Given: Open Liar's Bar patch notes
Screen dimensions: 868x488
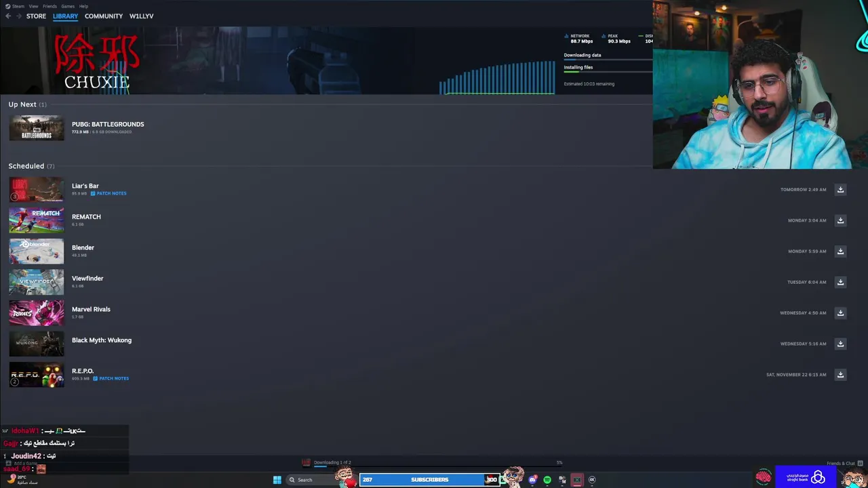Looking at the screenshot, I should (x=108, y=194).
